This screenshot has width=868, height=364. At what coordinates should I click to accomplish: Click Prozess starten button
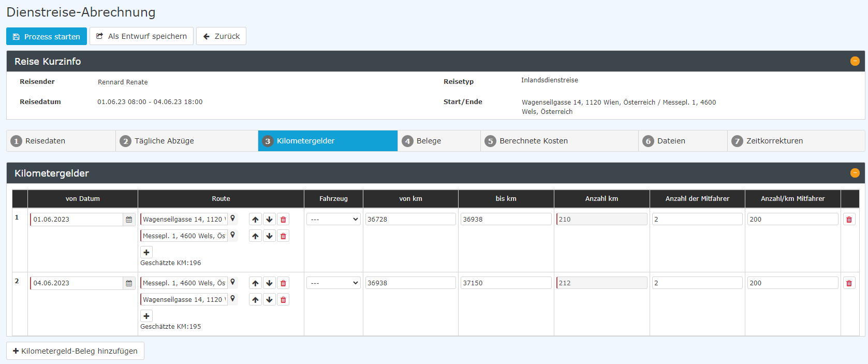pos(47,36)
